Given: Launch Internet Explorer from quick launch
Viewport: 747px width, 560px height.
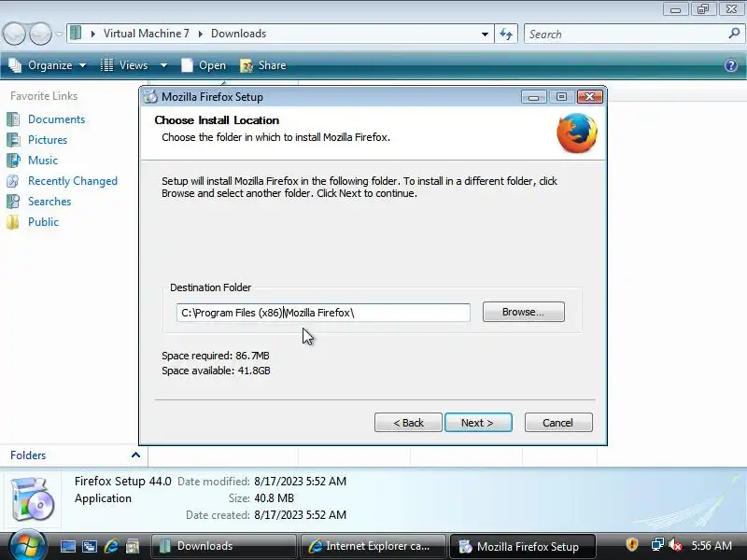Looking at the screenshot, I should point(111,546).
